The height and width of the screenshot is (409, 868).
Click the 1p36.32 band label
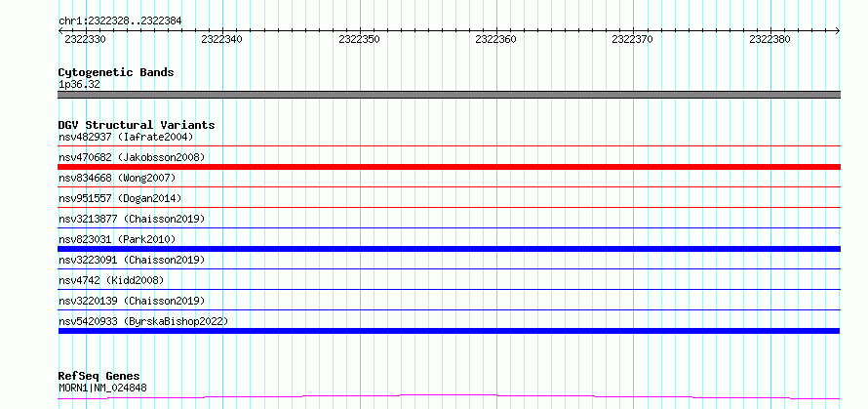(79, 85)
